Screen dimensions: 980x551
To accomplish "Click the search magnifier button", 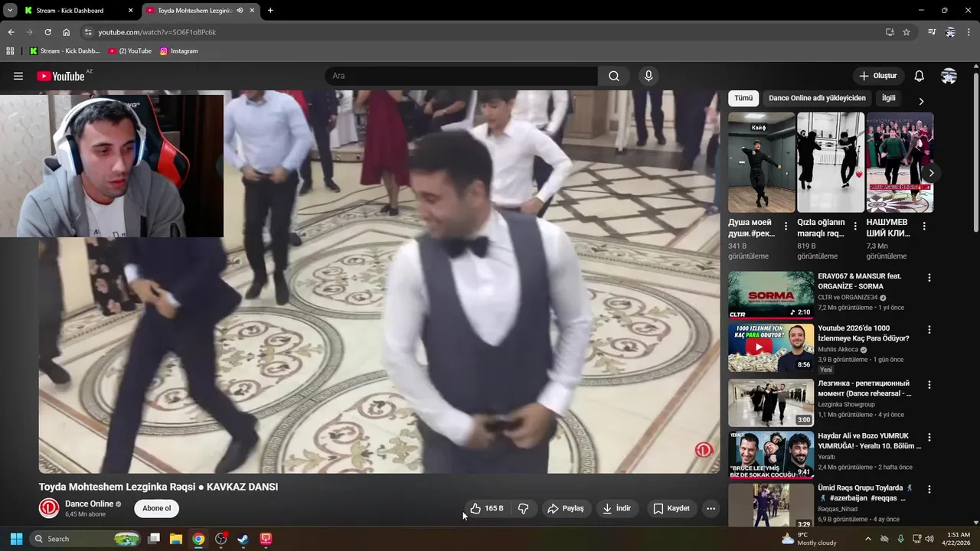I will pyautogui.click(x=614, y=76).
